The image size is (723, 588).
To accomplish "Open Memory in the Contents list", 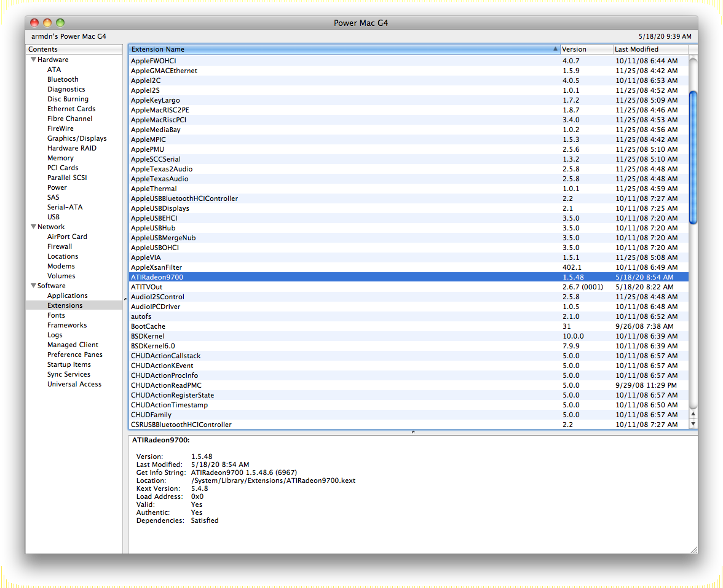I will point(60,158).
